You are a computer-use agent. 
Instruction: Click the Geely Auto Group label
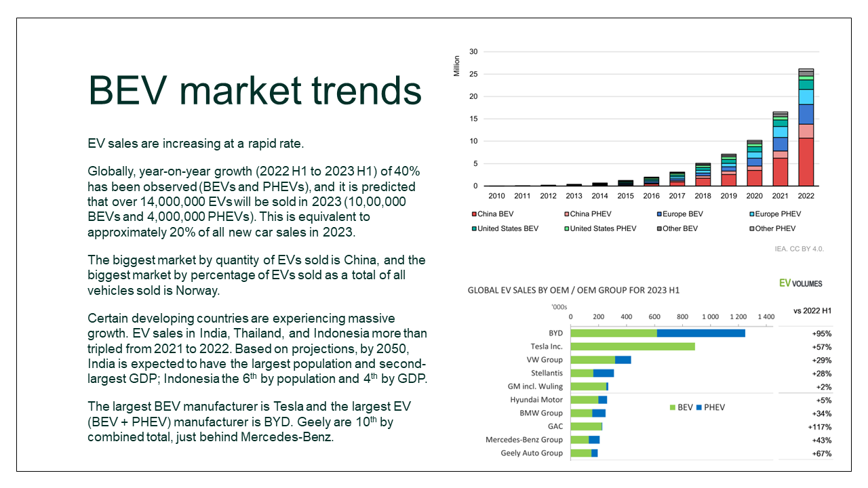(x=532, y=453)
